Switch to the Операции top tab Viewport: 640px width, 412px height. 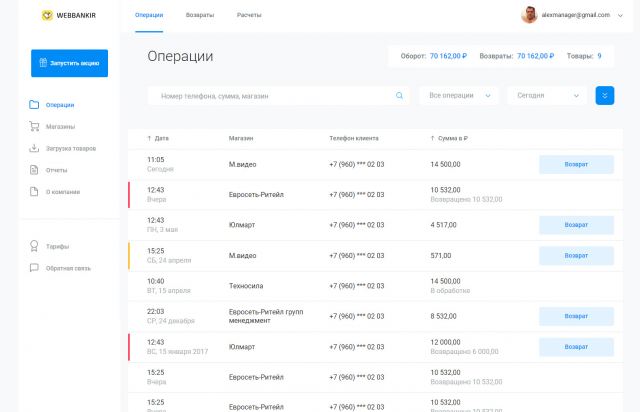pos(149,15)
